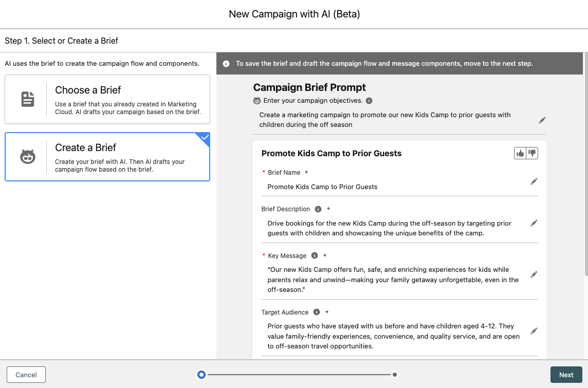The width and height of the screenshot is (588, 388).
Task: Click the first step progress indicator
Action: point(201,375)
